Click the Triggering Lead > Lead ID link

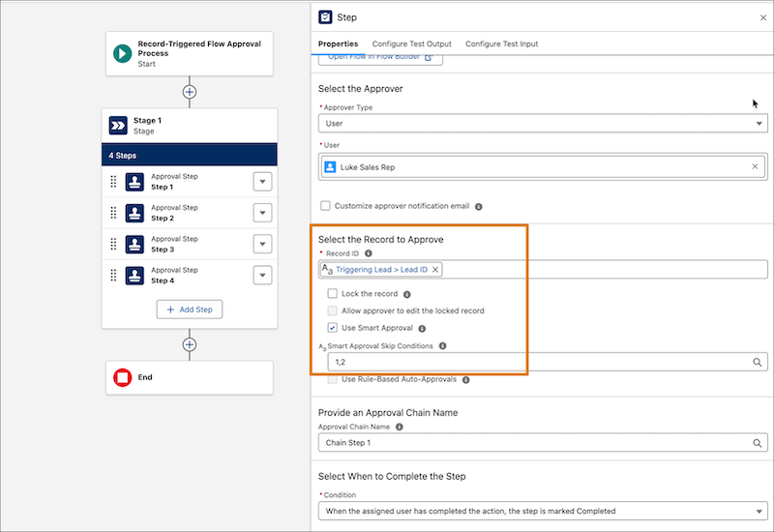(x=381, y=270)
